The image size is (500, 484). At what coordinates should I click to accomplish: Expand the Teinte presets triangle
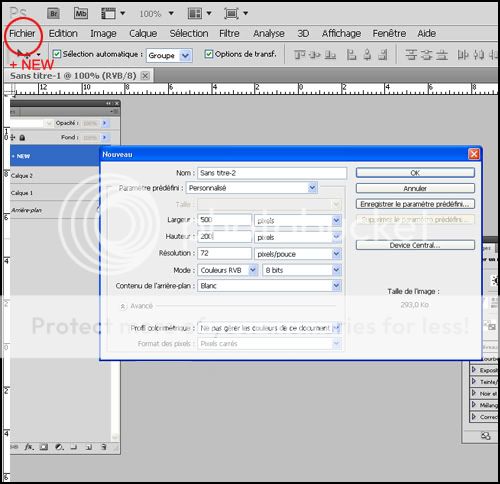coord(474,381)
